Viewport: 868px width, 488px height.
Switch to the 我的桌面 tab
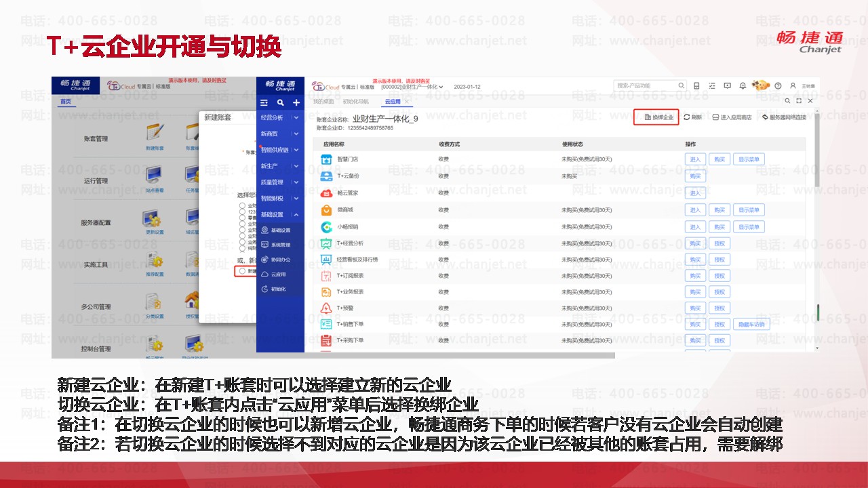click(x=322, y=102)
